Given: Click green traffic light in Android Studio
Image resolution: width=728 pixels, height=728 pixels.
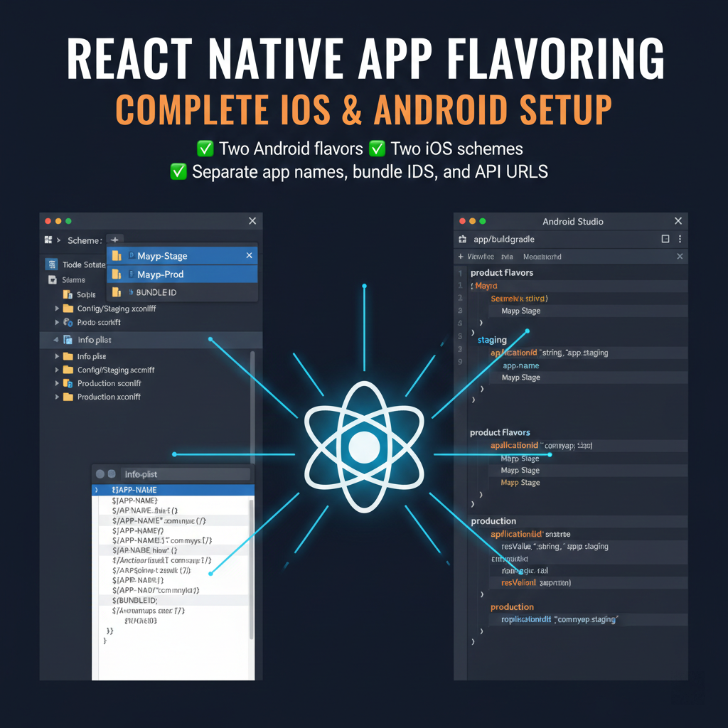Looking at the screenshot, I should [483, 221].
